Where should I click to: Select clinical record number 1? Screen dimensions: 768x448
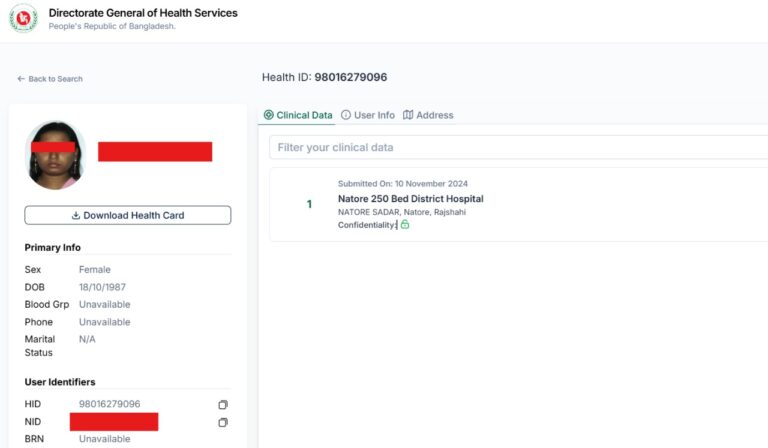[309, 204]
